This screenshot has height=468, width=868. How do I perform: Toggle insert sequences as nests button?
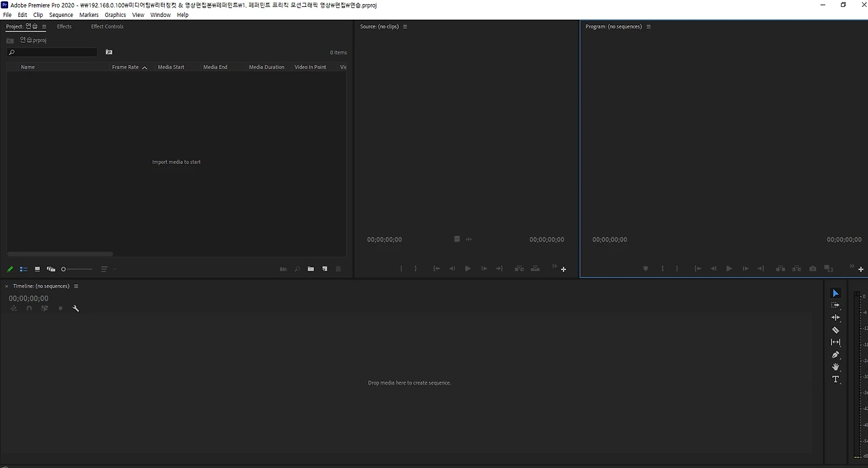(14, 309)
